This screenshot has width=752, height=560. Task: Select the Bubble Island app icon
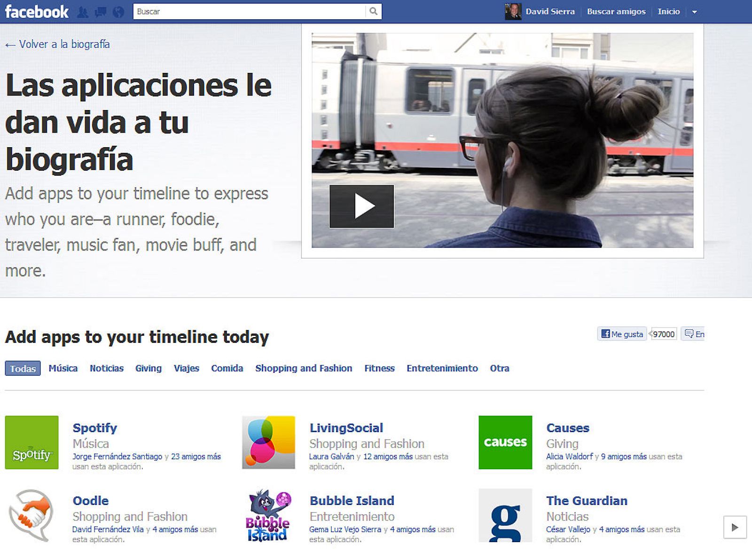pos(268,515)
